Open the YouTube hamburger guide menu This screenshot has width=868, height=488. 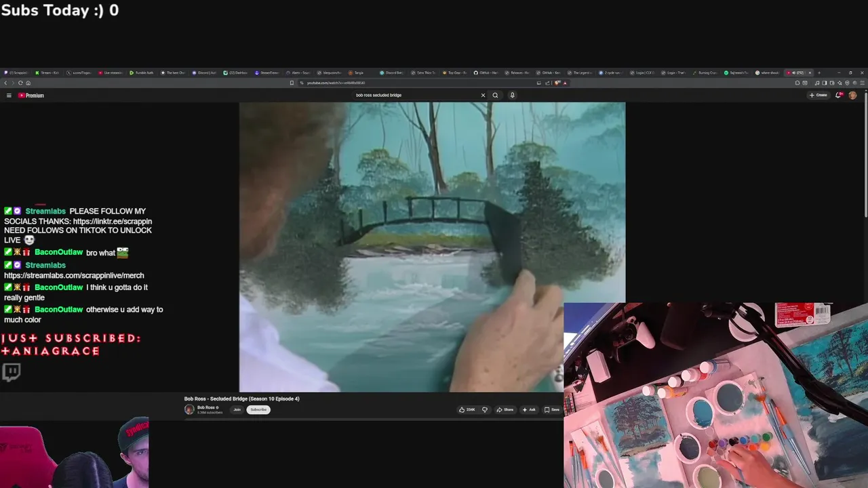coord(9,96)
